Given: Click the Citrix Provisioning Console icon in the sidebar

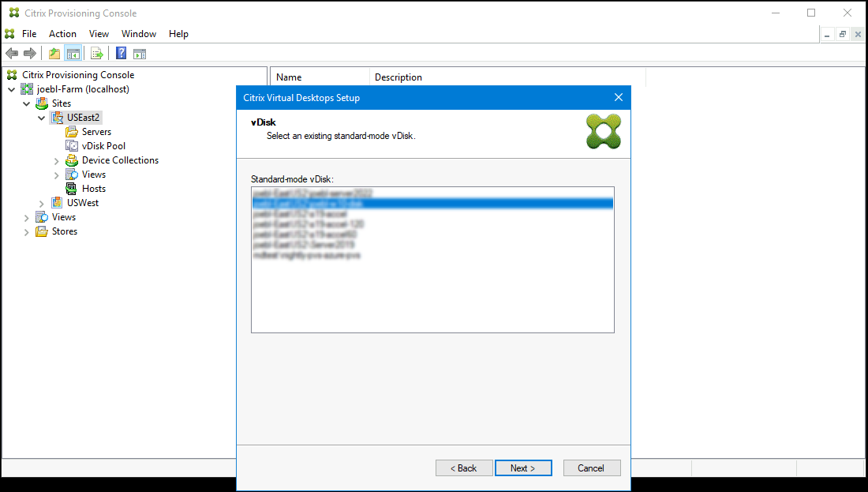Looking at the screenshot, I should click(11, 74).
